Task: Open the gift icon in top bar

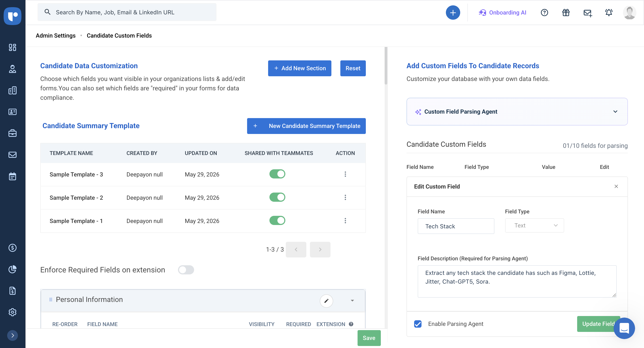Action: click(x=566, y=13)
